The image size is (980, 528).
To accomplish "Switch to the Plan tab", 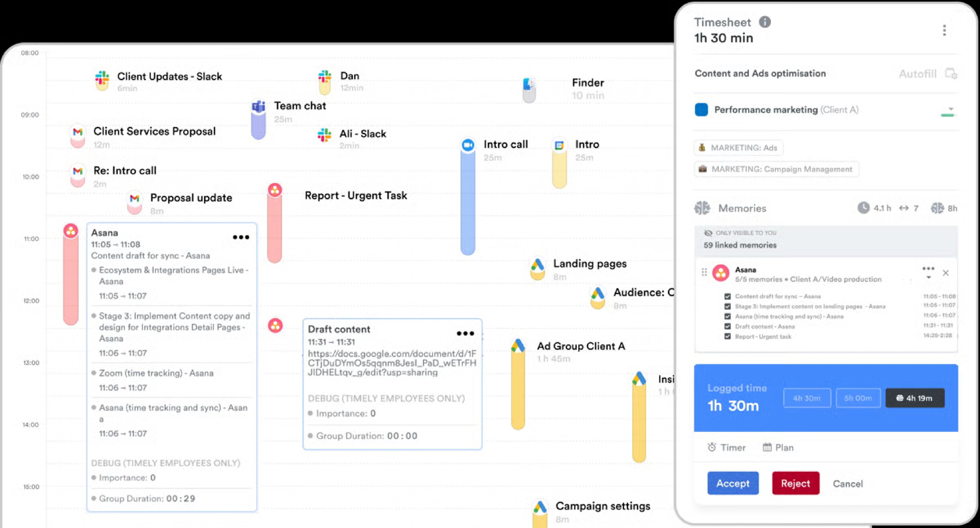I will coord(778,447).
